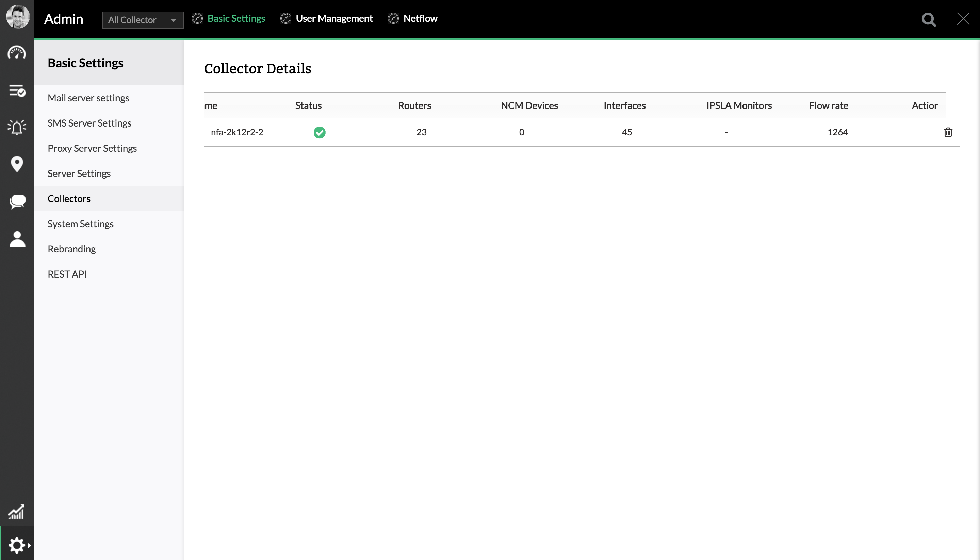
Task: Open the dashboard gauge icon in sidebar
Action: coord(17,53)
